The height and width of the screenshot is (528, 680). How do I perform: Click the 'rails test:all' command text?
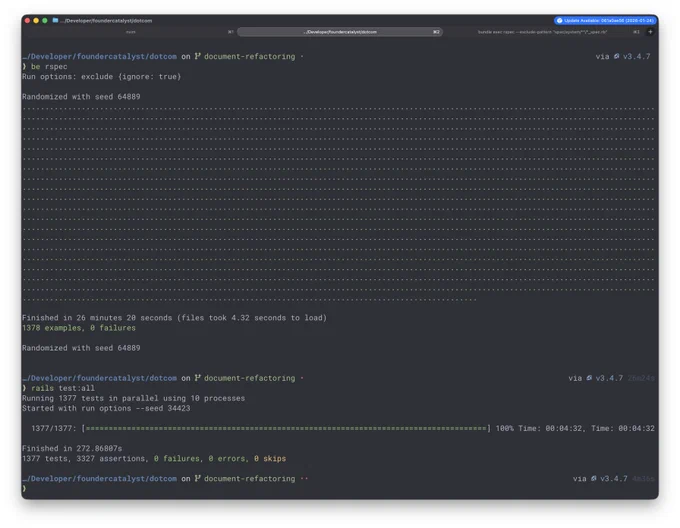(63, 388)
